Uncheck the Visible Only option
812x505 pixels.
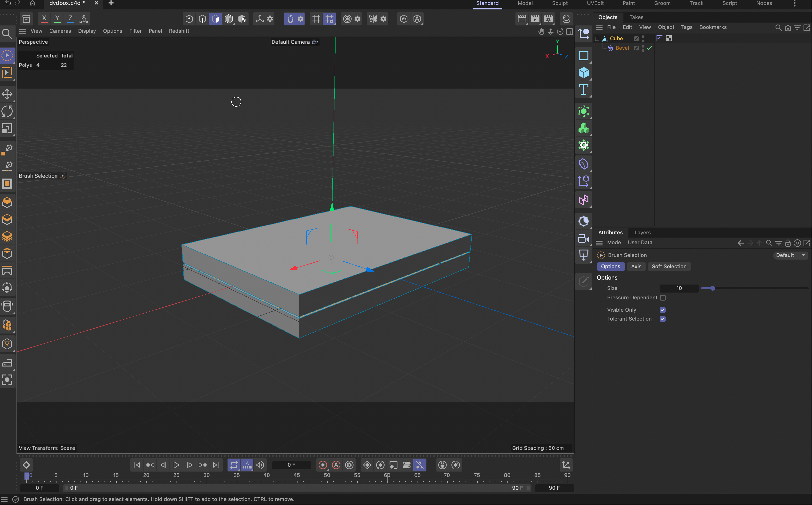coord(663,310)
